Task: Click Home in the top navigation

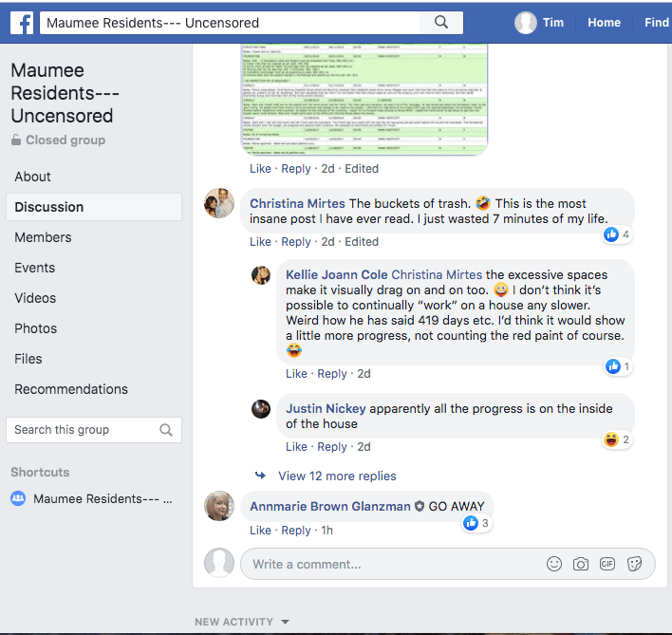Action: point(604,23)
